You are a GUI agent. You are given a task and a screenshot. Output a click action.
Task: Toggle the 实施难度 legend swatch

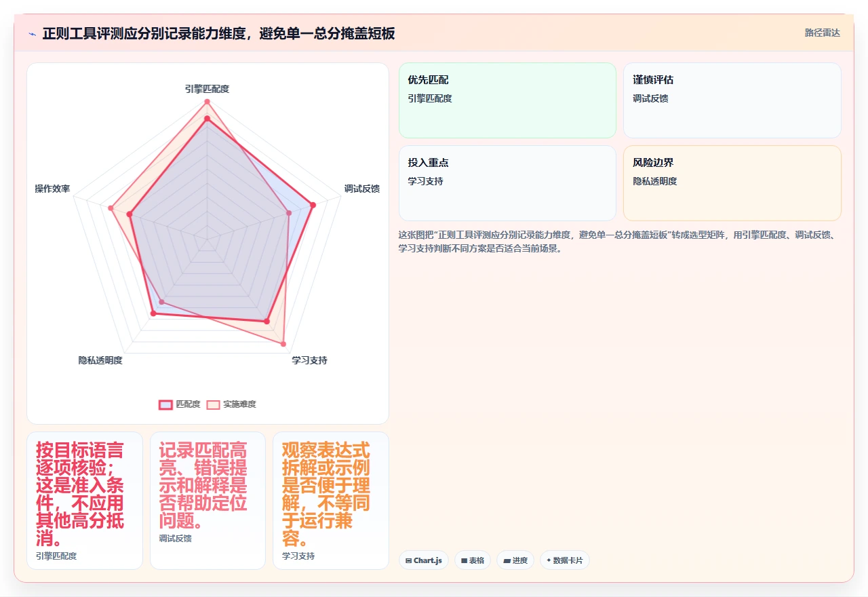click(x=213, y=404)
